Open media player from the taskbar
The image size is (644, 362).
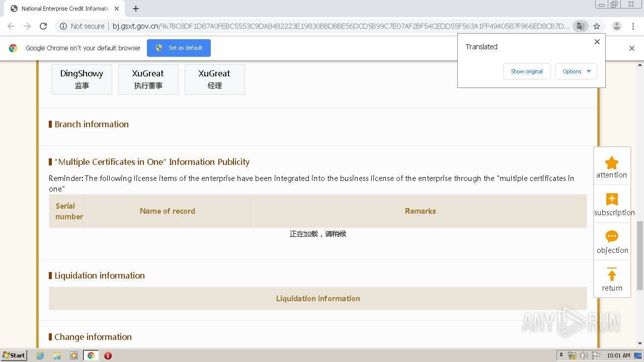[74, 355]
